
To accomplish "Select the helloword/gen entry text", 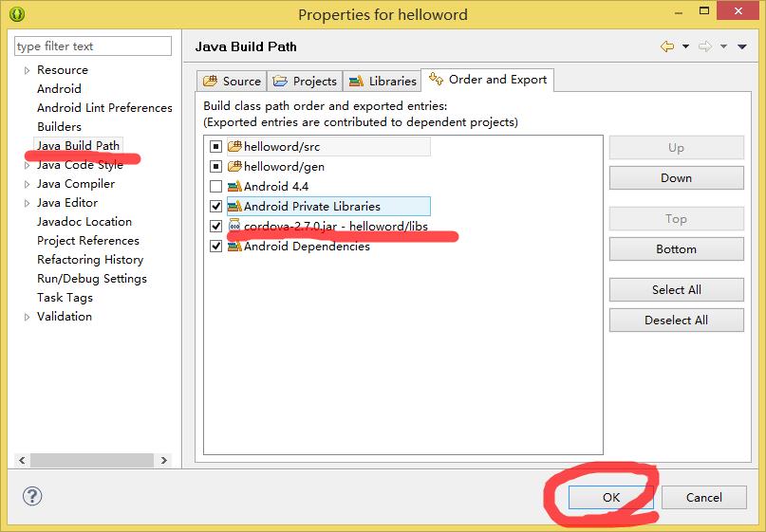I will tap(285, 167).
